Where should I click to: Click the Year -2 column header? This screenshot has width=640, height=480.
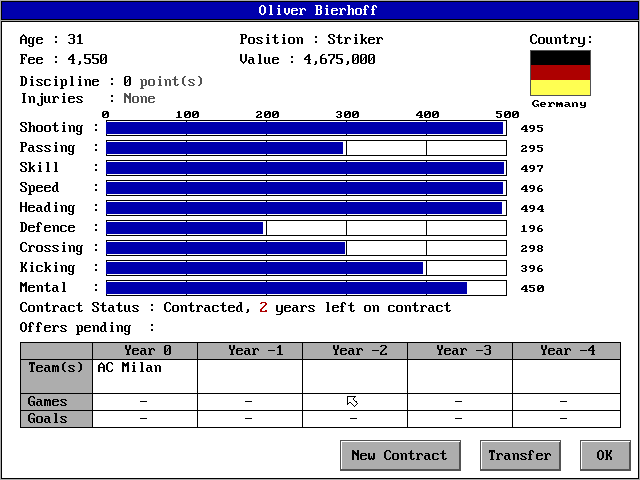(x=355, y=351)
